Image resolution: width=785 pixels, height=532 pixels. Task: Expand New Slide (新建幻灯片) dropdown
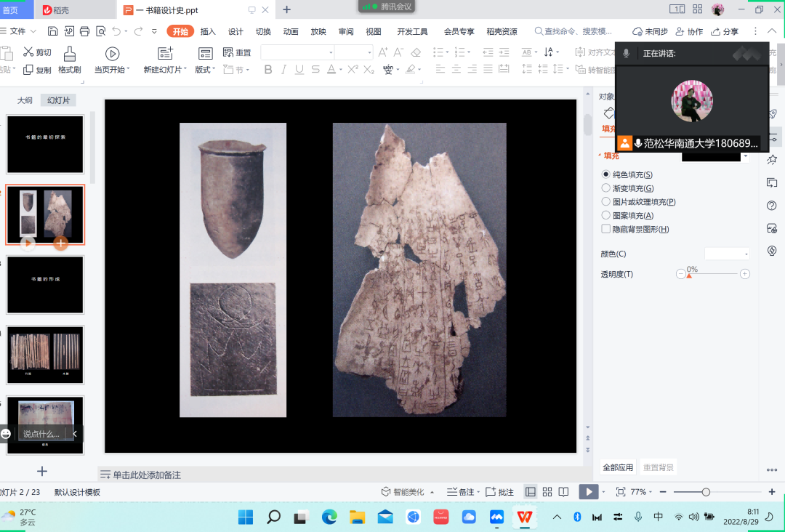tap(185, 70)
